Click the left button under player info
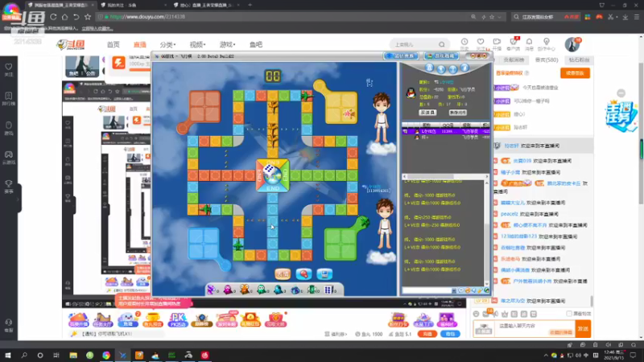Screen dimensions: 644x362 click(427, 113)
